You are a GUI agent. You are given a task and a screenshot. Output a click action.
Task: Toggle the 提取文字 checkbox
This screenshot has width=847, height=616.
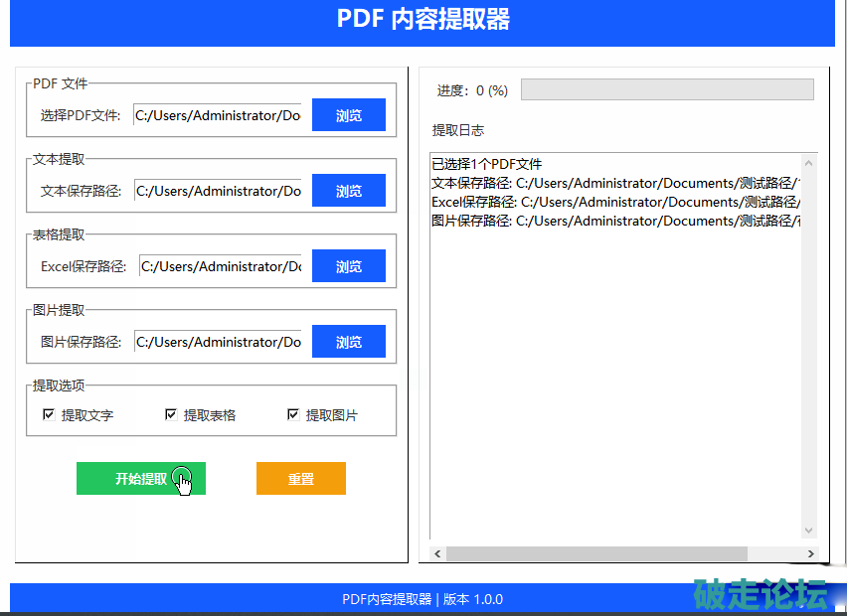click(x=49, y=414)
